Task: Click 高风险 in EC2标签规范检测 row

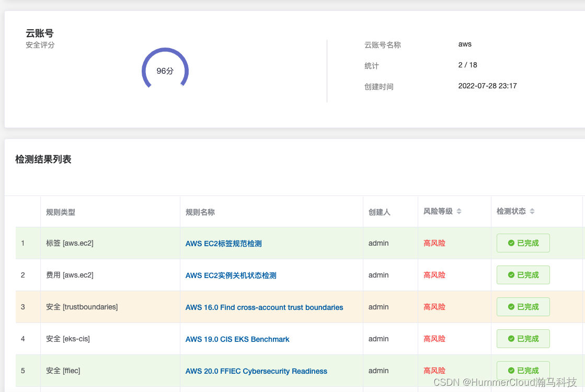Action: tap(434, 243)
